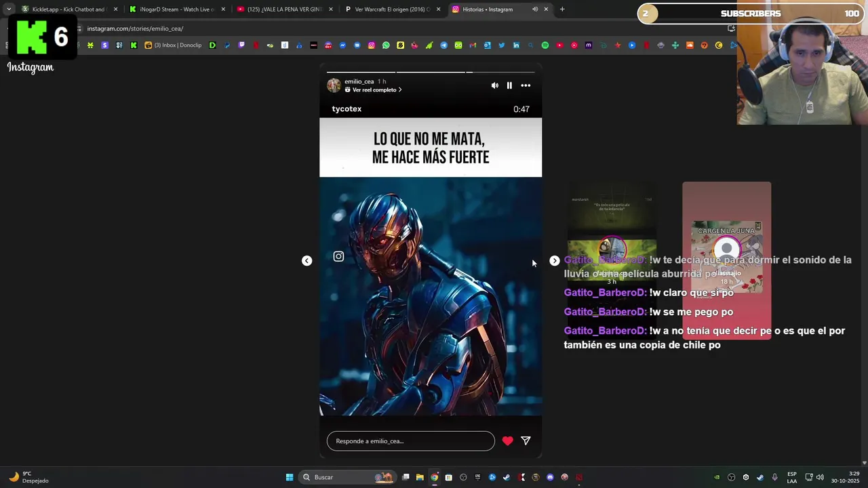This screenshot has height=488, width=868.
Task: Open the 'CARGEN LA JUNA' story preview
Action: [x=726, y=261]
